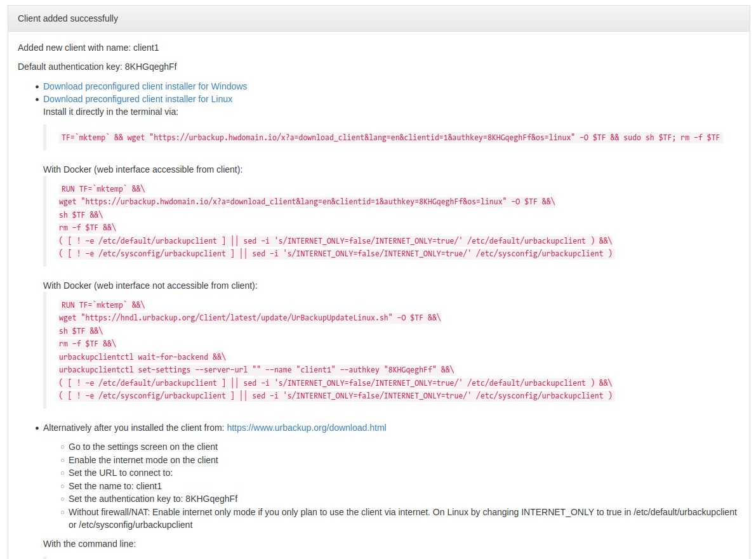Click the "Without firewall/NAT" instruction text
The width and height of the screenshot is (756, 559).
(x=402, y=518)
